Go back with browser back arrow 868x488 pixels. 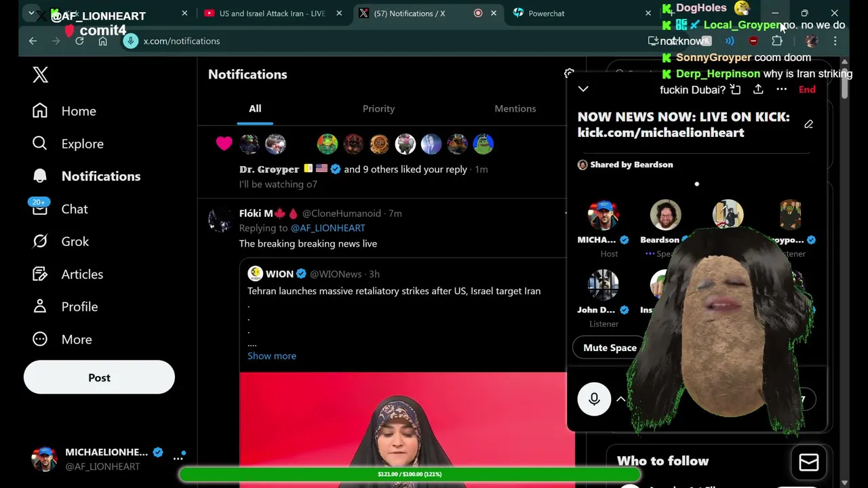click(33, 41)
